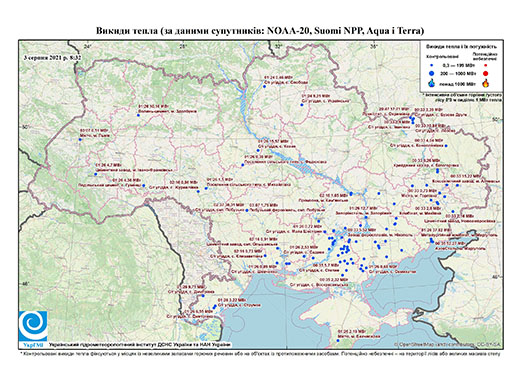Click the small blue dot legend symbol
520x368 pixels.
(x=432, y=65)
